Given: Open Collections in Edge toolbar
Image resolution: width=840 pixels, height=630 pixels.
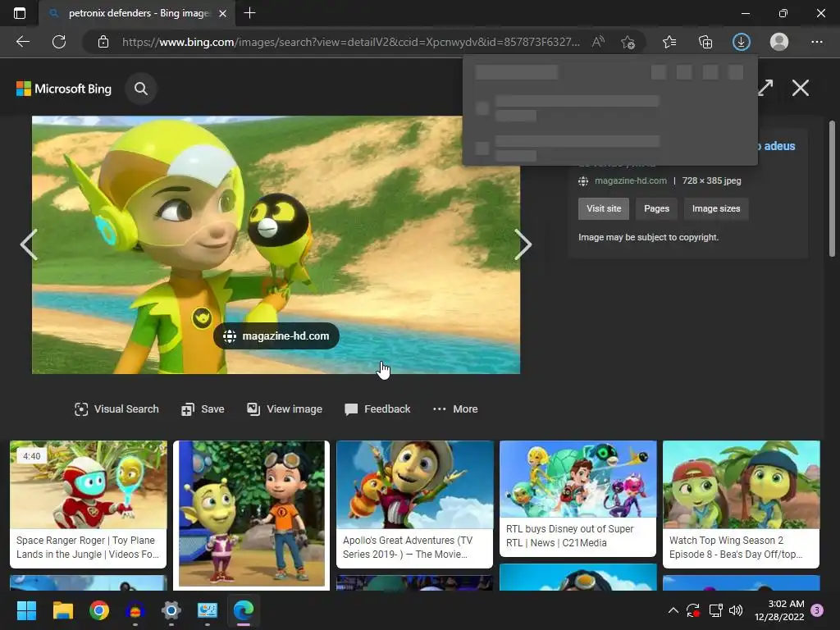Looking at the screenshot, I should click(705, 42).
